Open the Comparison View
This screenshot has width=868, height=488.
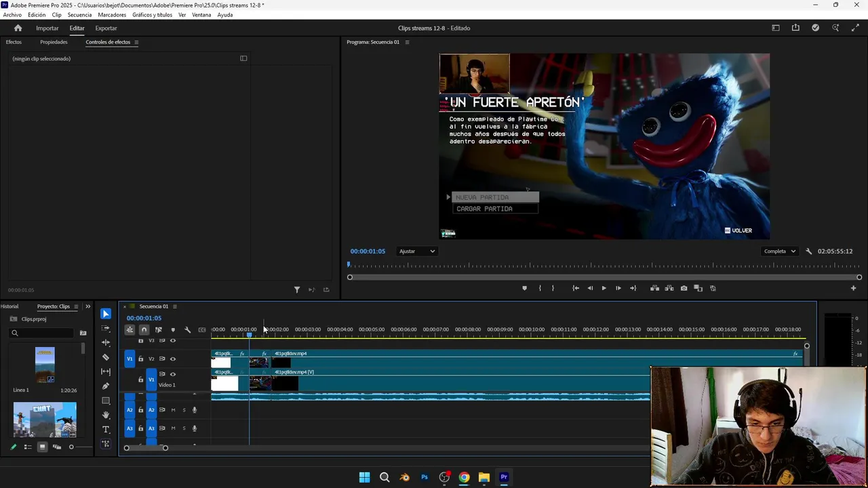point(698,288)
